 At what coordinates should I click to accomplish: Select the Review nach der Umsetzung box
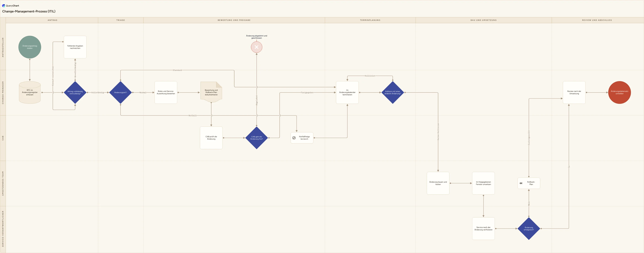click(x=574, y=92)
